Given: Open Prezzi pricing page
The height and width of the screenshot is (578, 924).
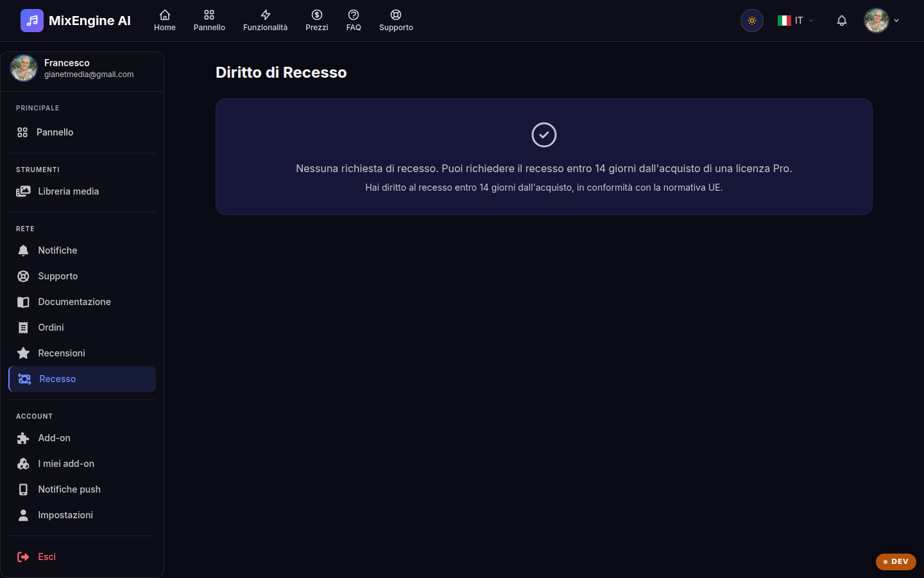Looking at the screenshot, I should point(317,21).
